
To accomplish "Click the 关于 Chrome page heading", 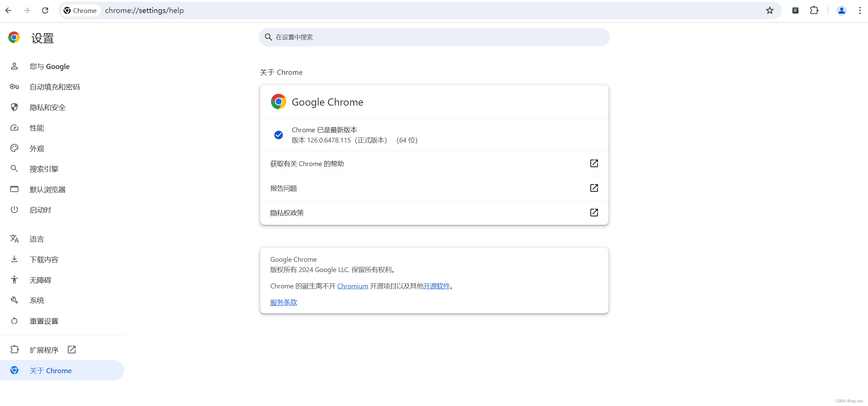I will point(281,72).
